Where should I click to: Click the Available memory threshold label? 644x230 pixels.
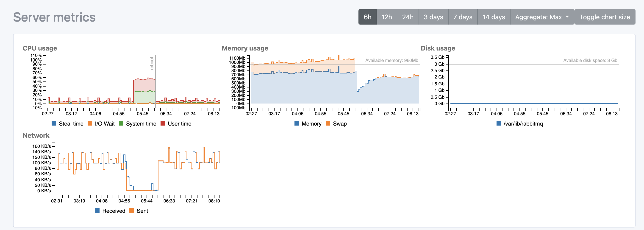point(391,60)
